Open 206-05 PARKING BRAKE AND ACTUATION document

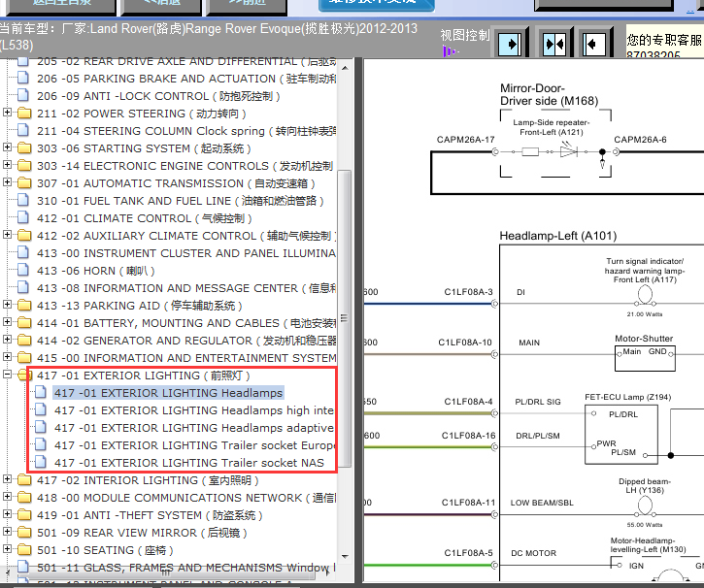point(186,79)
